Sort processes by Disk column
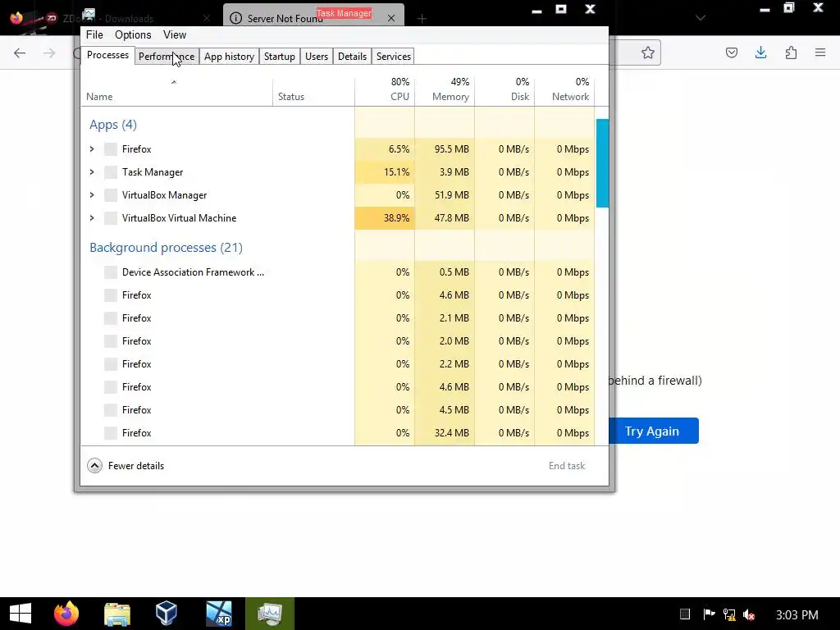Screen dimensions: 840x630 504,91
